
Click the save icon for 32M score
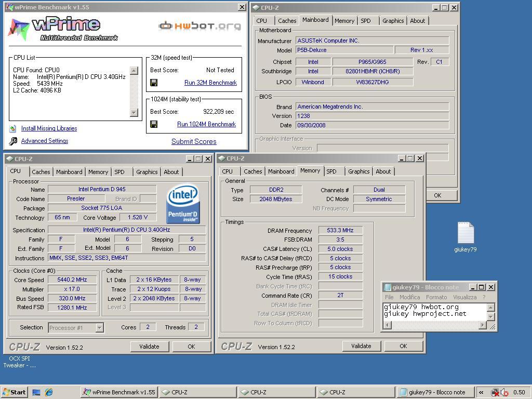point(154,83)
